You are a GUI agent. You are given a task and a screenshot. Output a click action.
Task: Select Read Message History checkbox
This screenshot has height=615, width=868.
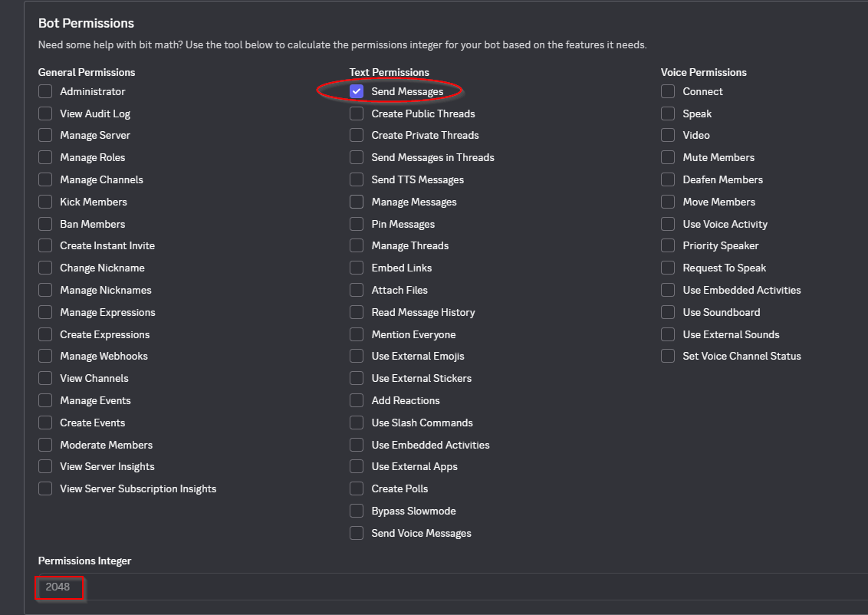point(357,312)
